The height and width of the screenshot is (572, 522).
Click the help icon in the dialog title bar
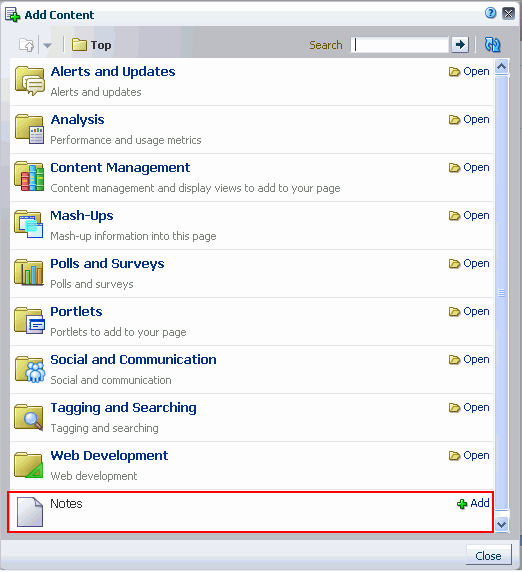click(x=491, y=13)
